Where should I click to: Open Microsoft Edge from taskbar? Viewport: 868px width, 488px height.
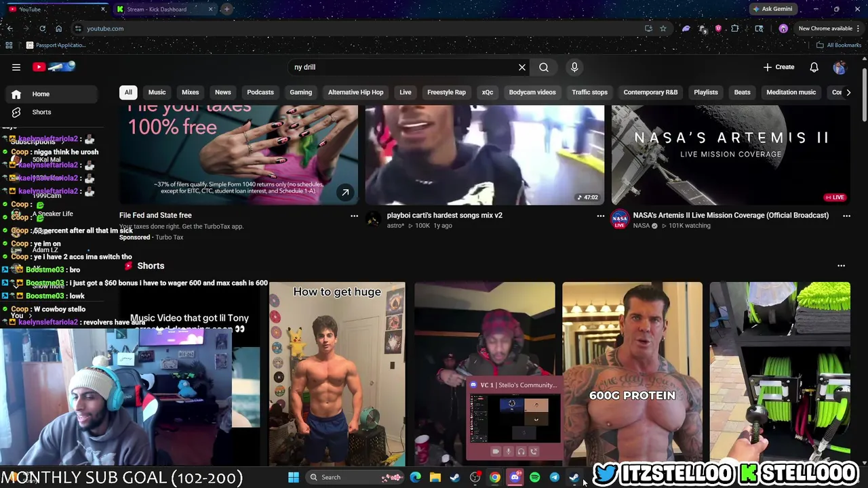[x=416, y=477]
